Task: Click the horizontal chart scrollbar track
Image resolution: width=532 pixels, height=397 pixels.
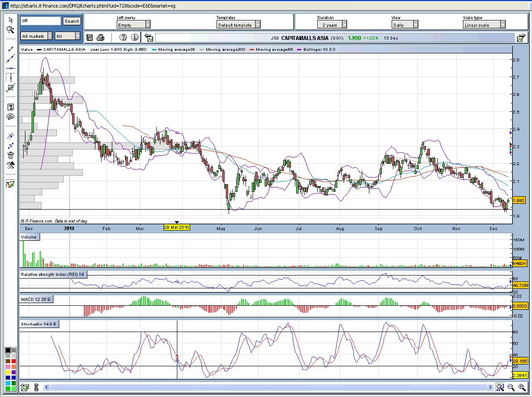Action: pos(268,387)
